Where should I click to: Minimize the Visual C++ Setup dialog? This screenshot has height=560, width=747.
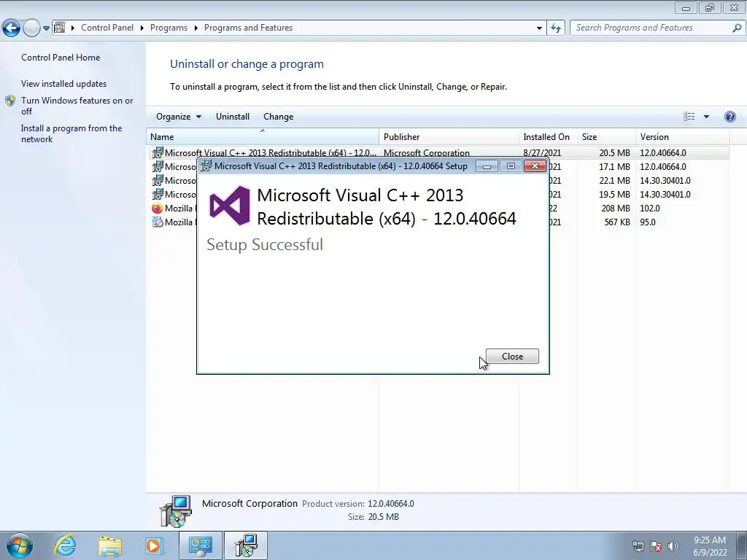click(x=487, y=166)
